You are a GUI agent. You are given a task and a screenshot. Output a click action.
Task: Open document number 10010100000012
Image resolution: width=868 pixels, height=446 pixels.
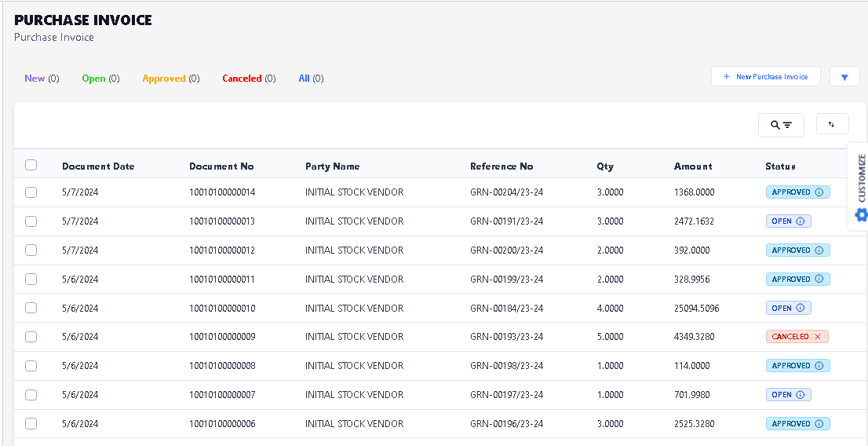(222, 250)
